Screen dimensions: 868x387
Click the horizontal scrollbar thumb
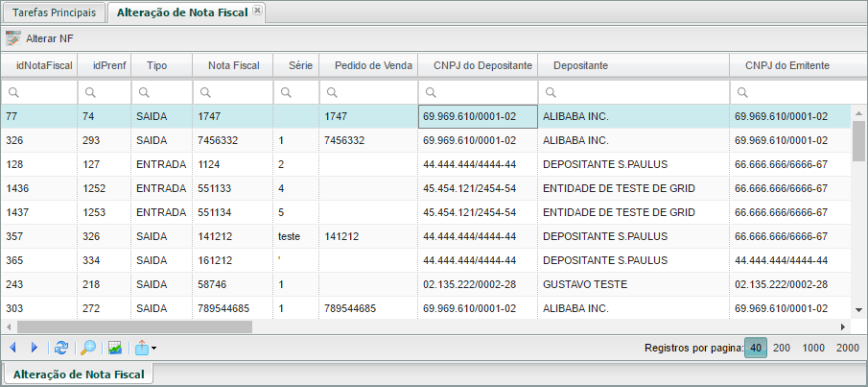click(x=134, y=327)
